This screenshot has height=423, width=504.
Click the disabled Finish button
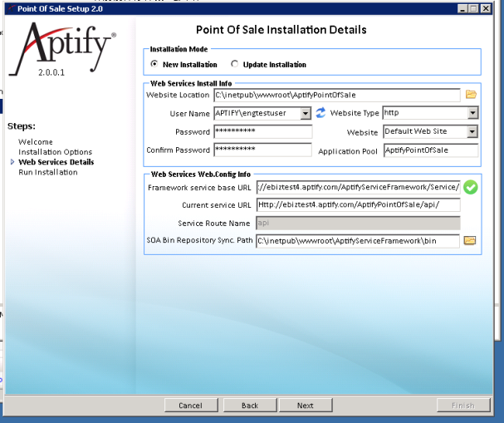(463, 406)
